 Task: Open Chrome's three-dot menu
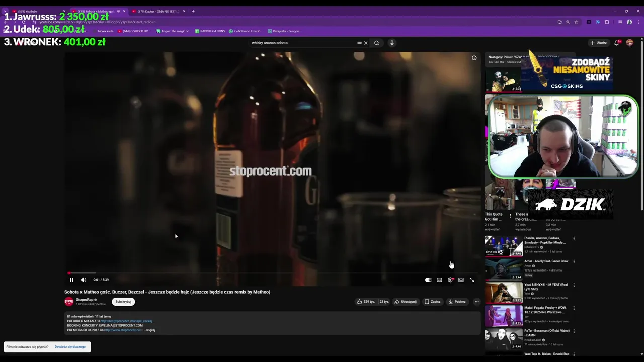coord(637,22)
